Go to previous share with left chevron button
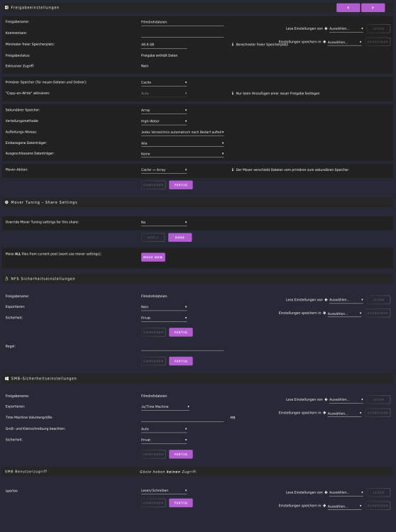The height and width of the screenshot is (532, 396). click(x=348, y=8)
